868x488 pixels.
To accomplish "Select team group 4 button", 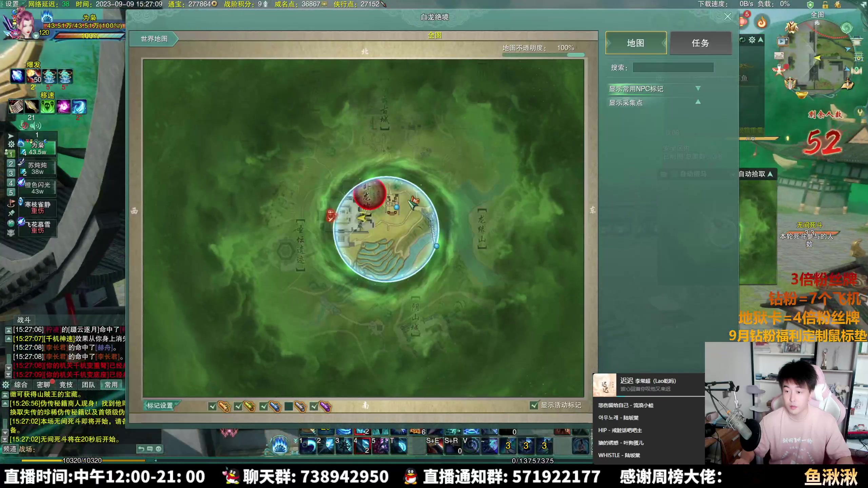I will [x=11, y=183].
